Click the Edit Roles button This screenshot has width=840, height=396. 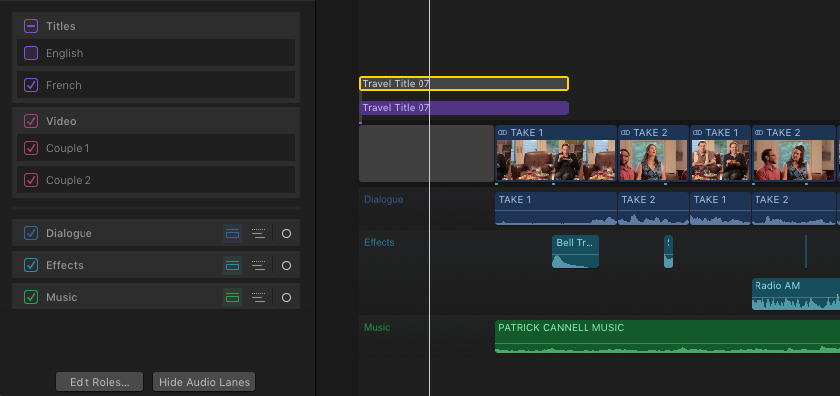(x=100, y=382)
